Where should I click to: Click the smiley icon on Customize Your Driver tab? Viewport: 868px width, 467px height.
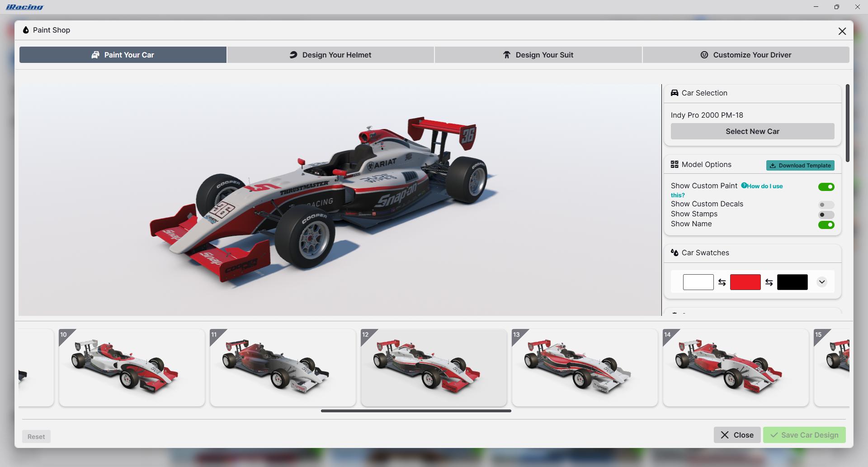(704, 54)
